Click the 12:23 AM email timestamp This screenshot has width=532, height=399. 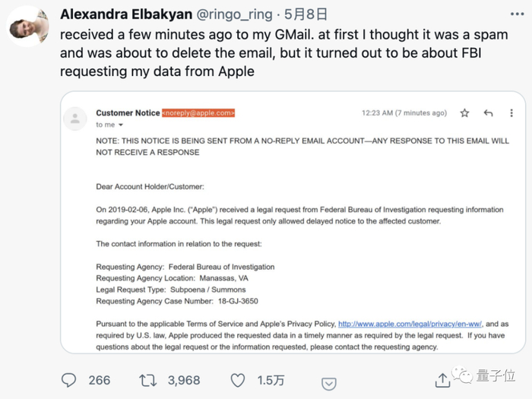pyautogui.click(x=404, y=113)
